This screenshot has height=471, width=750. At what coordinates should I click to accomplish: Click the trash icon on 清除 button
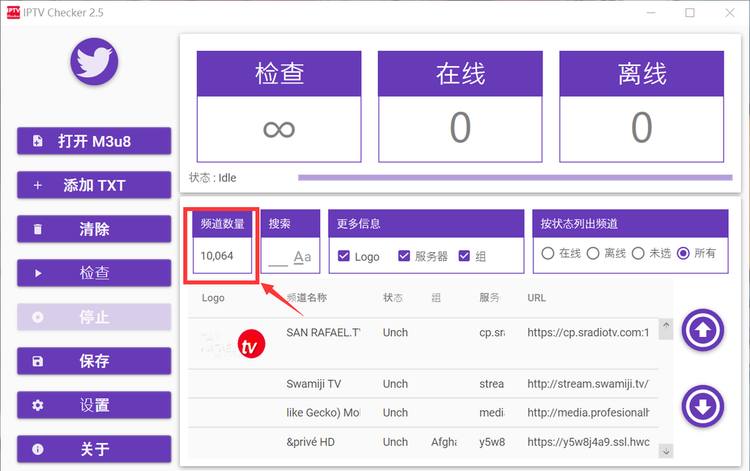coord(38,229)
